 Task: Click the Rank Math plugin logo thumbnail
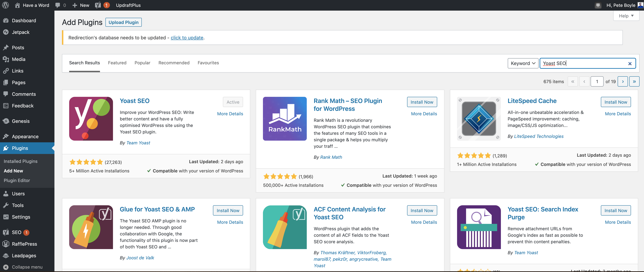tap(285, 119)
